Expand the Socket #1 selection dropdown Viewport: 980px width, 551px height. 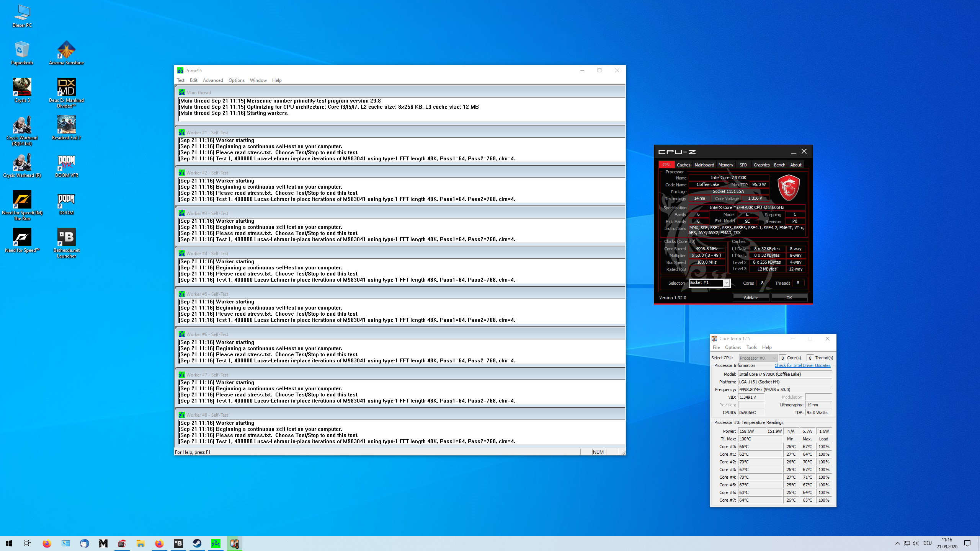[726, 283]
